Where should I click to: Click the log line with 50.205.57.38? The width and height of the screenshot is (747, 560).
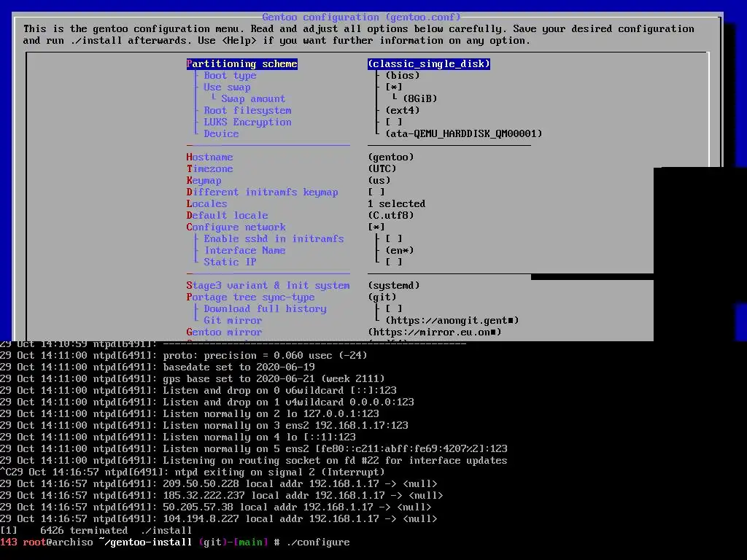pos(216,507)
